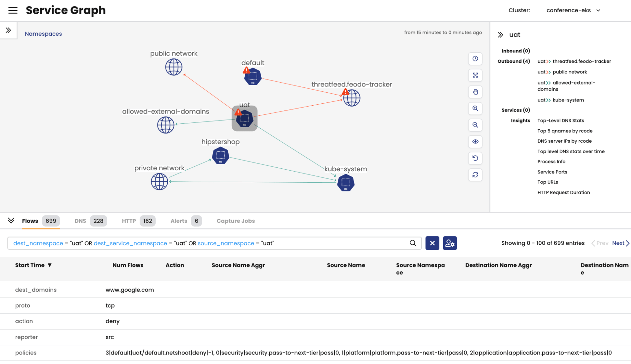Click the Services (0) label

[x=515, y=110]
